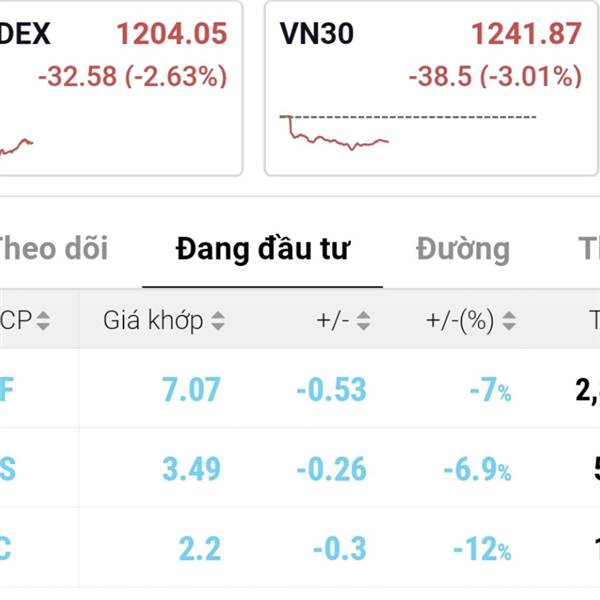Switch to the Theo dõi tab
The width and height of the screenshot is (600, 600).
[53, 249]
